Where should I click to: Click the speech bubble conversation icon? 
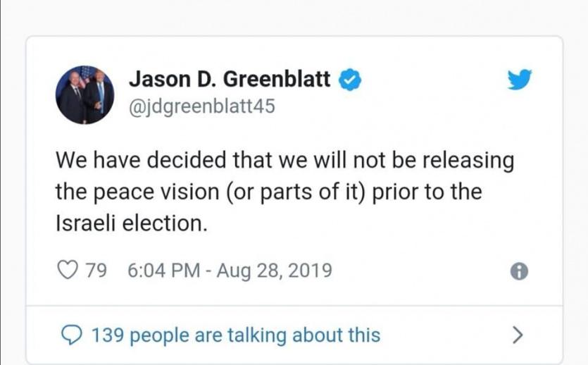click(71, 335)
